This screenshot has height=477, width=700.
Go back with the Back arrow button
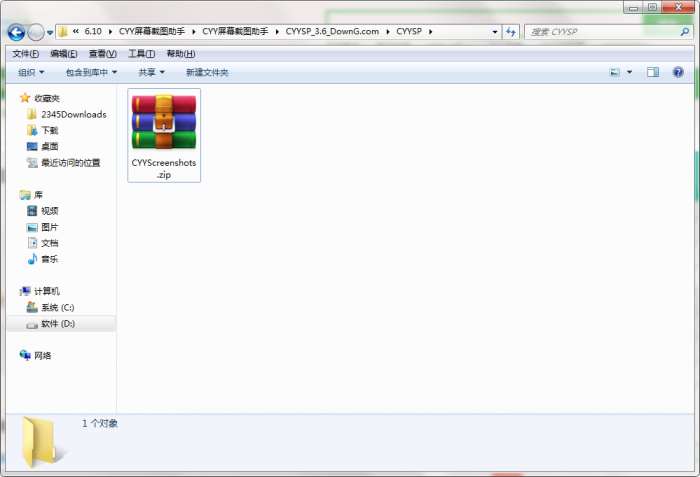[x=16, y=32]
